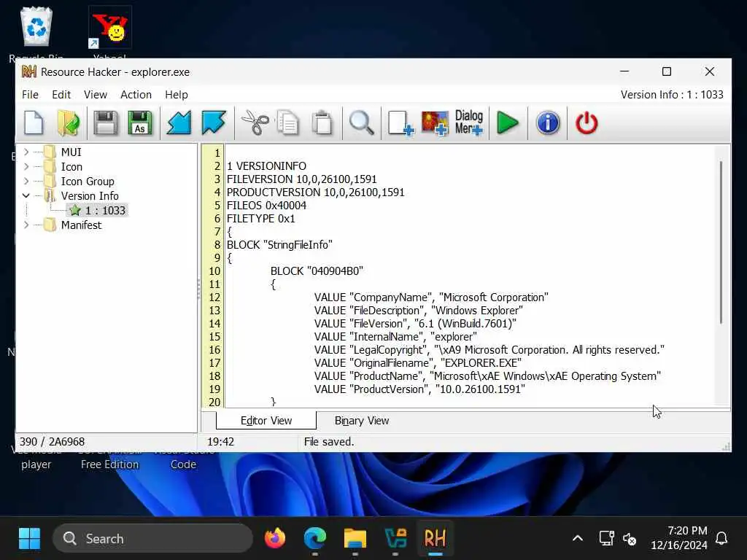Exit with the red power icon
This screenshot has height=560, width=747.
click(x=587, y=122)
